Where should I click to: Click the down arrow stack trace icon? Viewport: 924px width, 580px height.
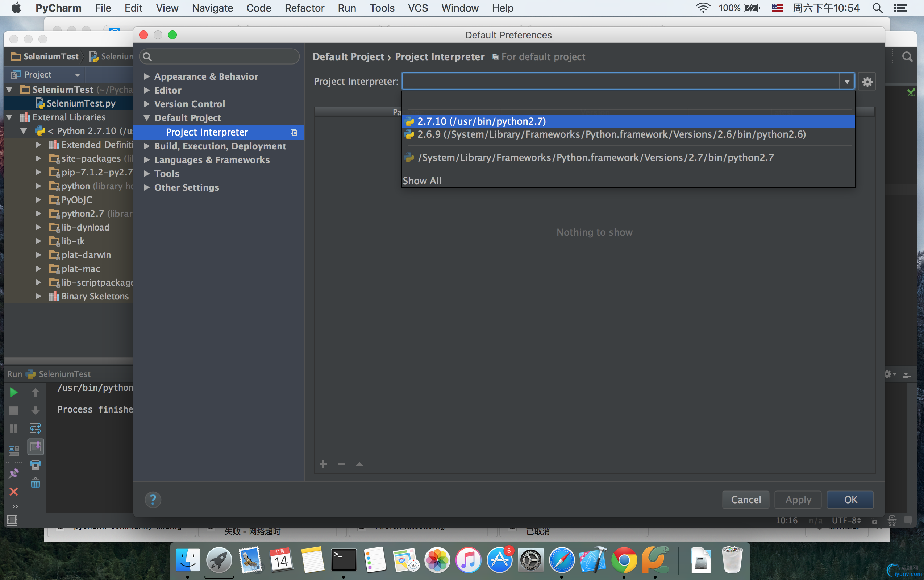click(x=35, y=410)
